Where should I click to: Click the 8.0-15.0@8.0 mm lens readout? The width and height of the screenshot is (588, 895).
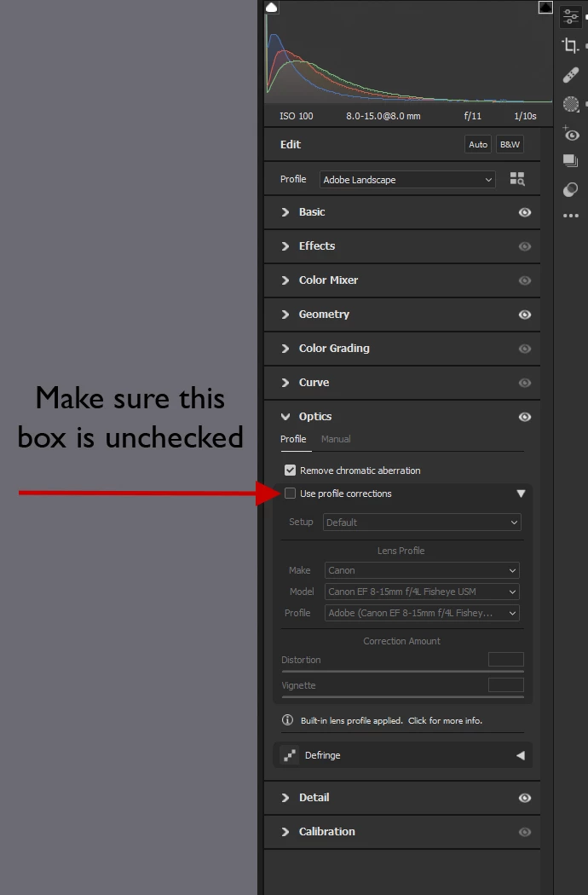[383, 116]
